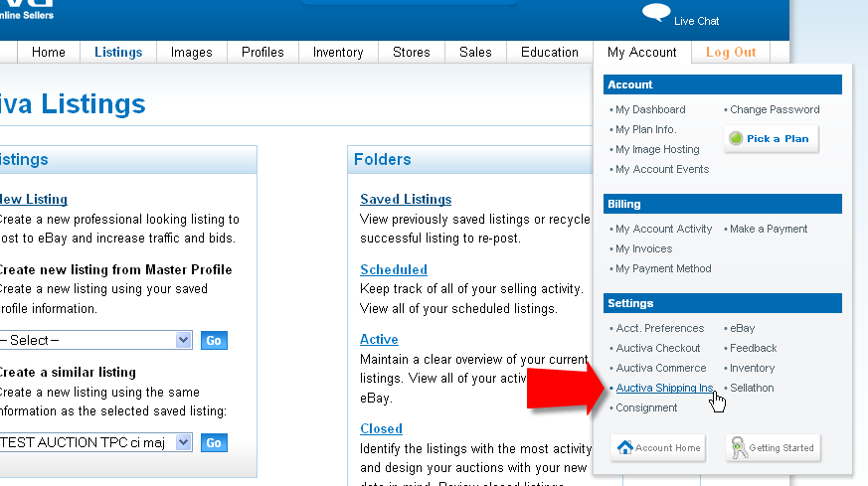Open My Payment Method link

click(x=663, y=268)
